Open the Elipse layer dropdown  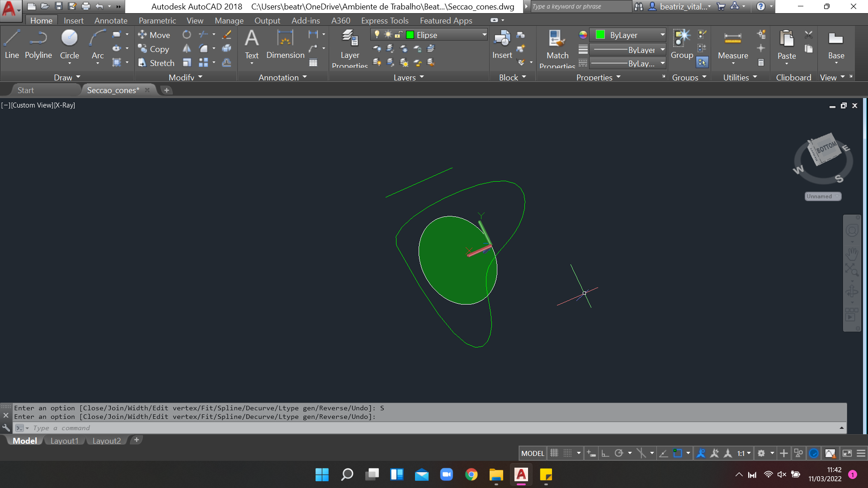[x=429, y=35]
